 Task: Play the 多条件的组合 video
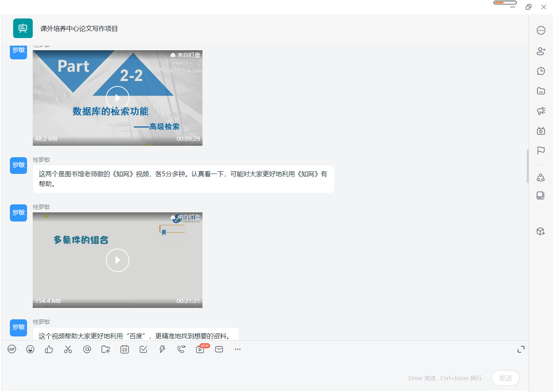[x=118, y=260]
